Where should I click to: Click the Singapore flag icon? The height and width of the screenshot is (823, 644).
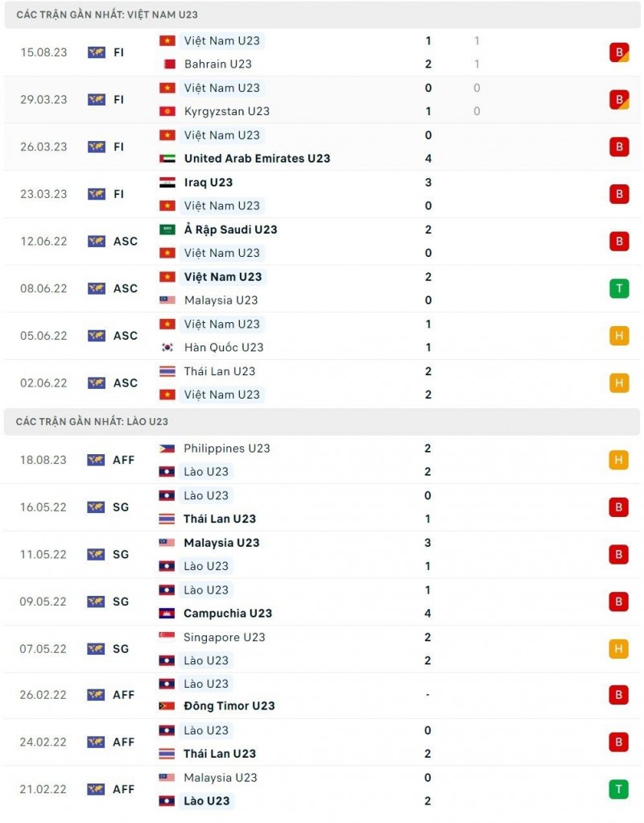click(167, 637)
